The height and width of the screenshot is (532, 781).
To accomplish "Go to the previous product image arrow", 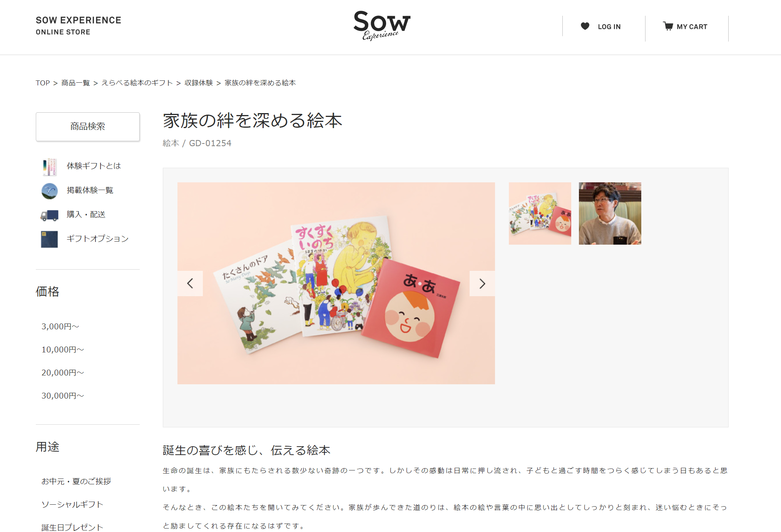I will (190, 284).
